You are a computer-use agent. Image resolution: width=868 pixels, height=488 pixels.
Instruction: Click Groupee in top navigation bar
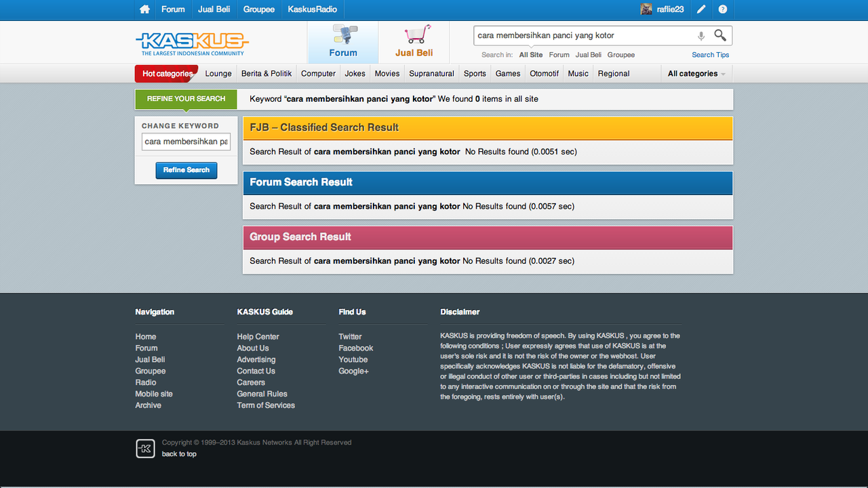pyautogui.click(x=259, y=9)
